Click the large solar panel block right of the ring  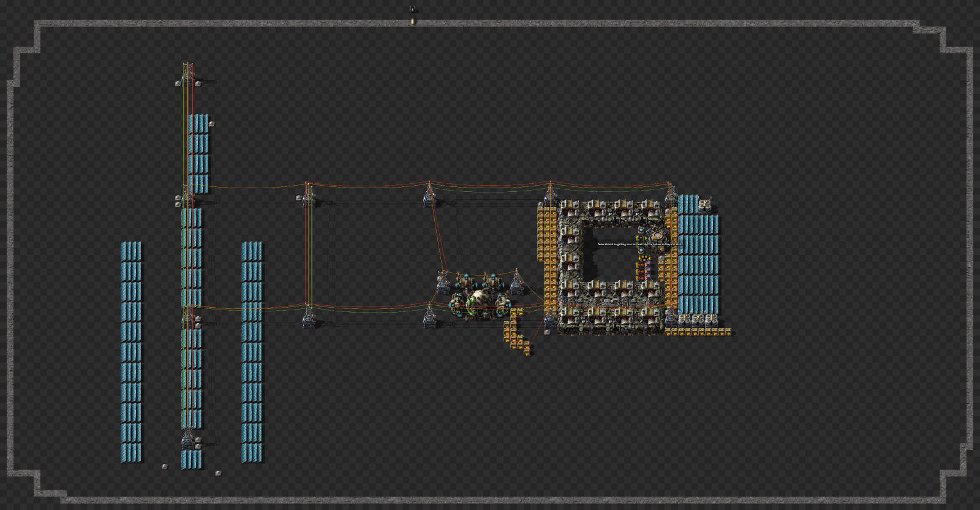pyautogui.click(x=698, y=254)
